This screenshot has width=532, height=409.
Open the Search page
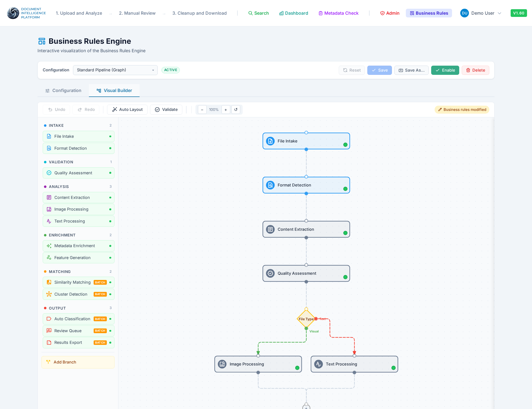coord(259,13)
